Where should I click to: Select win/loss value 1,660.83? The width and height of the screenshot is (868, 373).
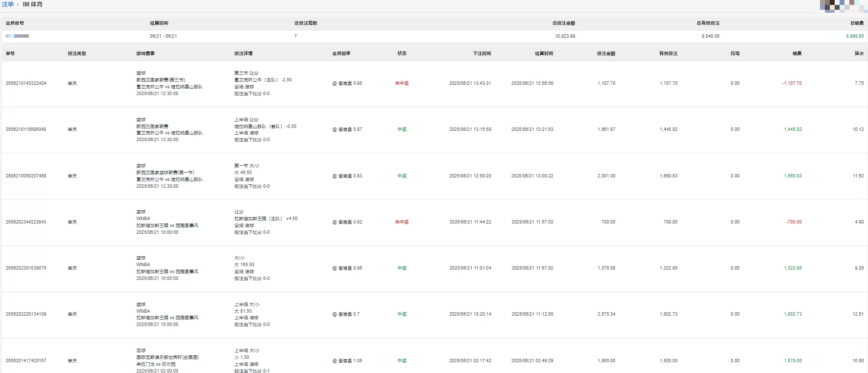793,176
